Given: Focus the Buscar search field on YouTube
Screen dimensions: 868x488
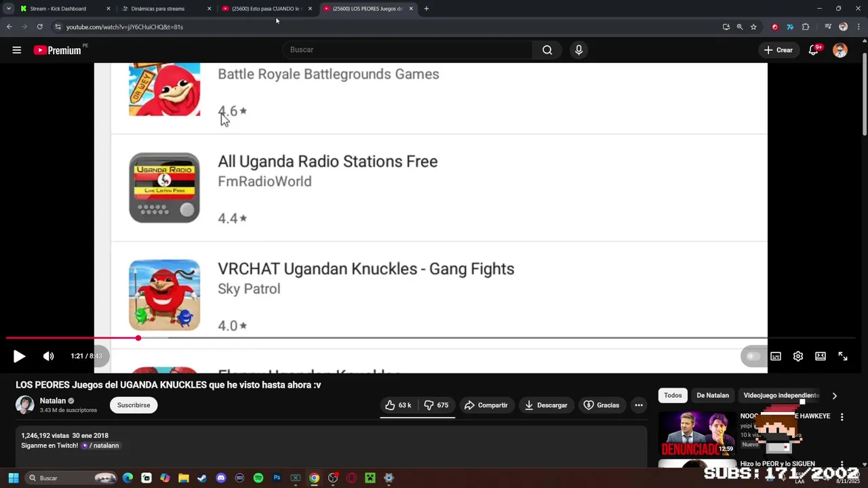Looking at the screenshot, I should (408, 49).
